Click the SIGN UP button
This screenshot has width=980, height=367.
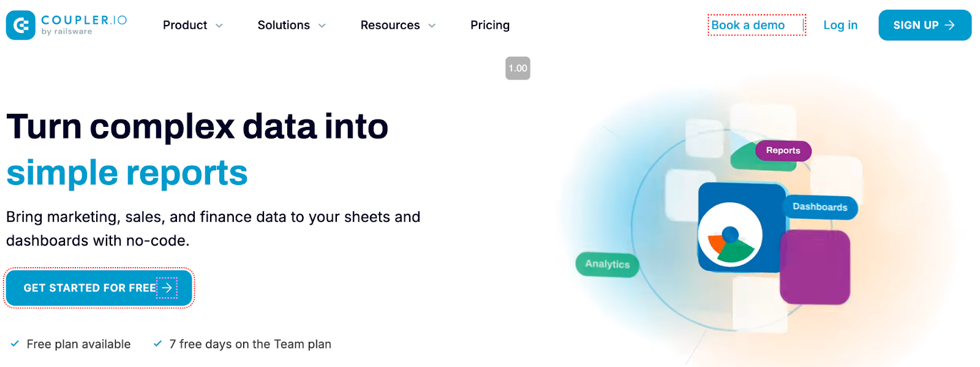[x=925, y=25]
